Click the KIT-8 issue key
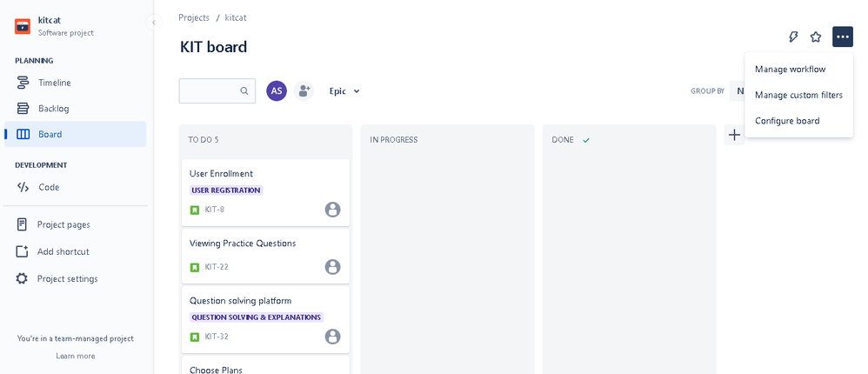This screenshot has height=374, width=868. tap(214, 210)
